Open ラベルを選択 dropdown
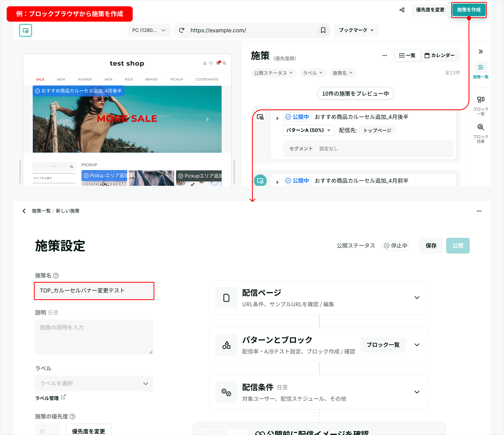Screen dimensions: 504x435 pos(94,383)
